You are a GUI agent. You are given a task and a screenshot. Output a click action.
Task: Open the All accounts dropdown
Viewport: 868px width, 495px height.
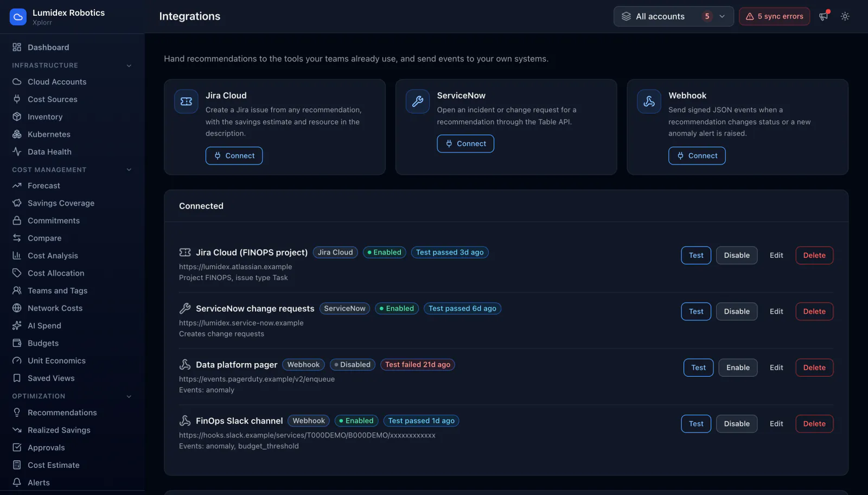point(673,16)
